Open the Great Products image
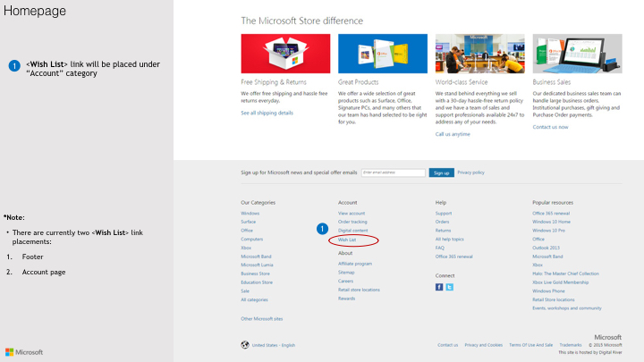Image resolution: width=644 pixels, height=362 pixels. pyautogui.click(x=383, y=54)
